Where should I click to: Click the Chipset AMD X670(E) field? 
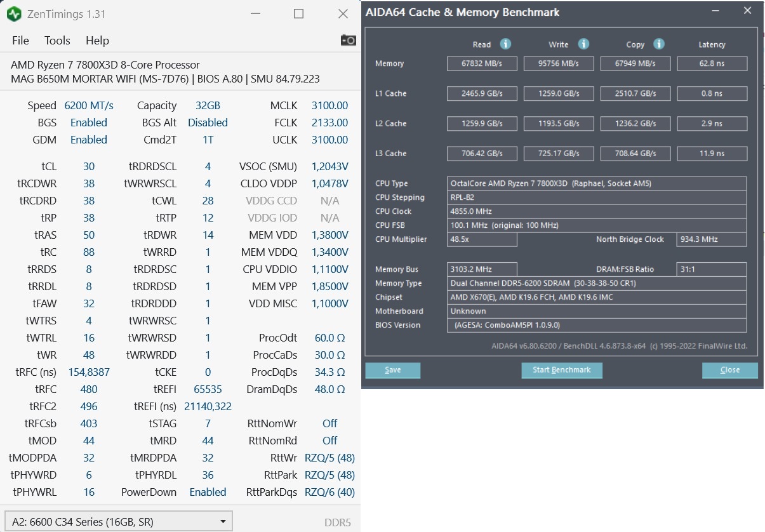point(597,297)
